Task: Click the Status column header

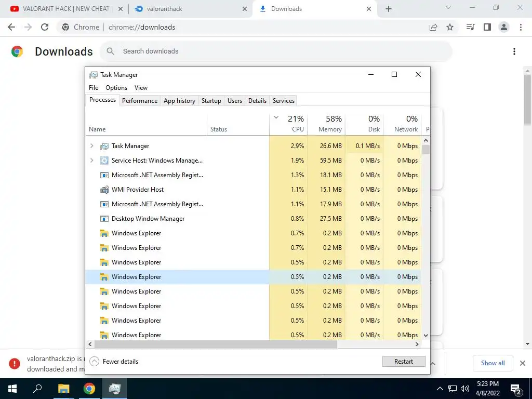Action: pyautogui.click(x=238, y=124)
